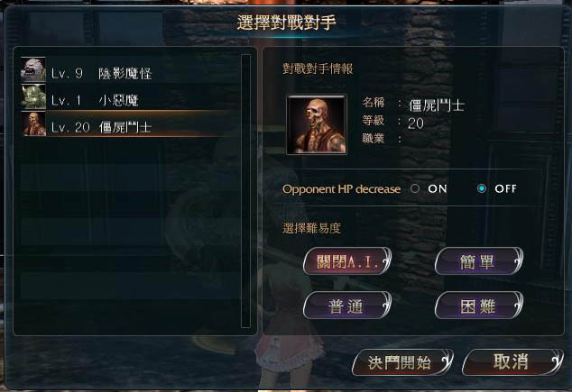Click the 小惡魔 green imp portrait icon
The width and height of the screenshot is (572, 392).
(x=33, y=97)
